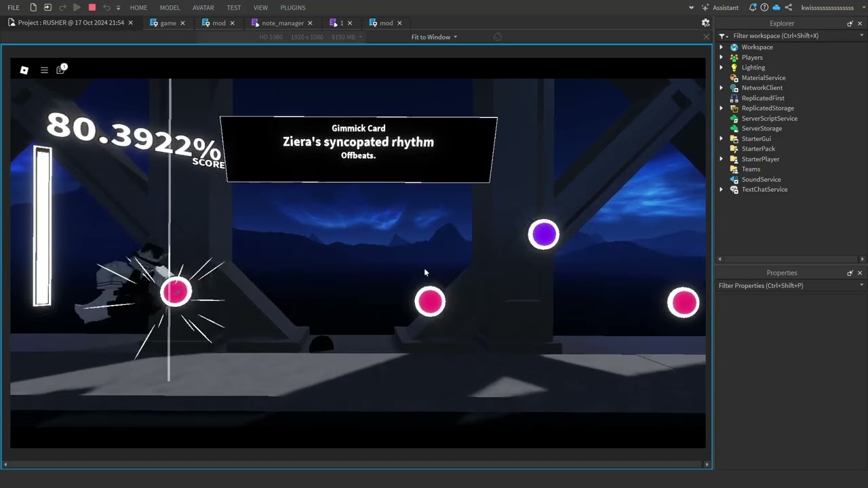Close the note_manager tab
The image size is (868, 488).
point(310,23)
